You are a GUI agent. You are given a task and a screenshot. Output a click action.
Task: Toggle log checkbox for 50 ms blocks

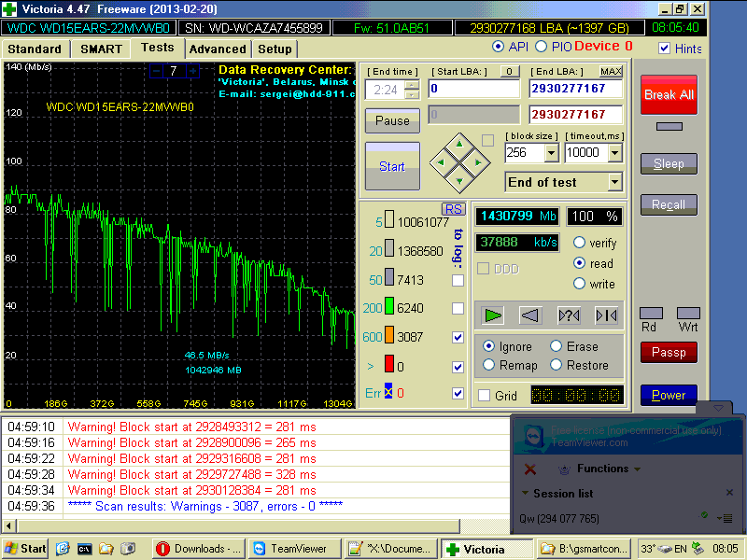[x=458, y=280]
